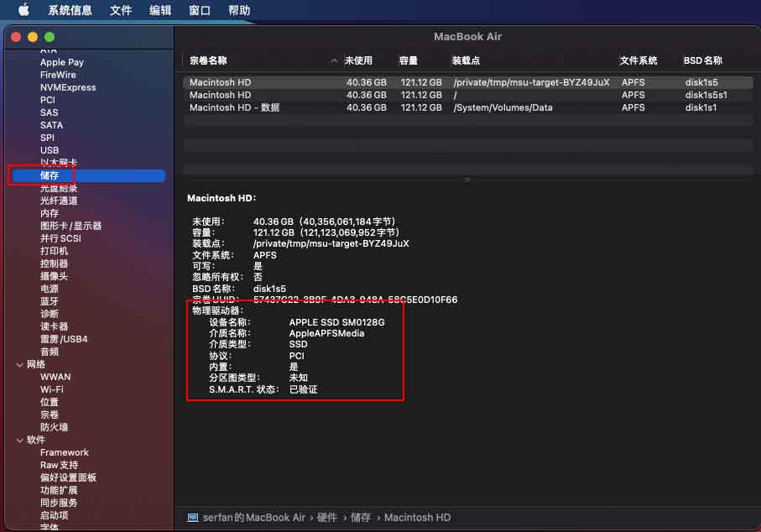Select WWAN in sidebar

pos(55,377)
